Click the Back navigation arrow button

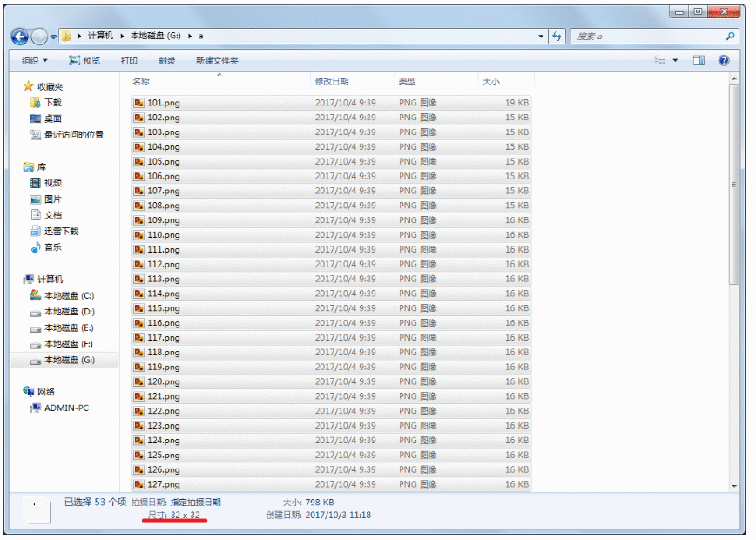tap(20, 37)
